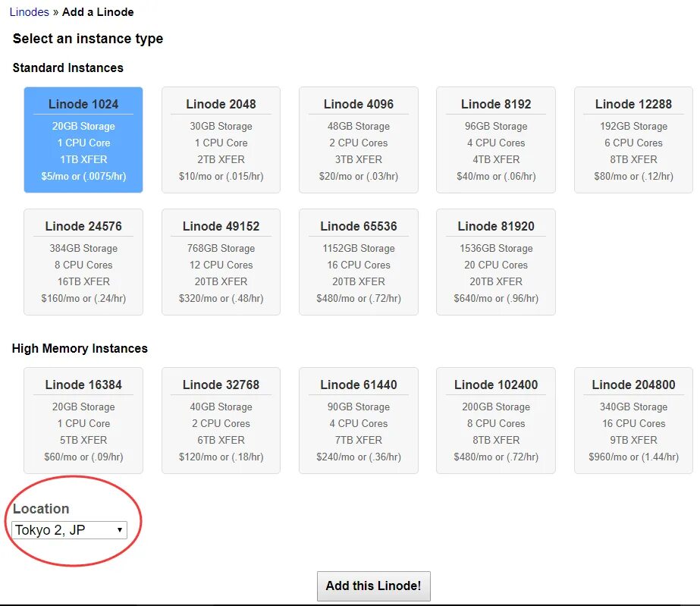Screen dimensions: 700x606
Task: Choose high memory Linode 16384 card
Action: [83, 420]
